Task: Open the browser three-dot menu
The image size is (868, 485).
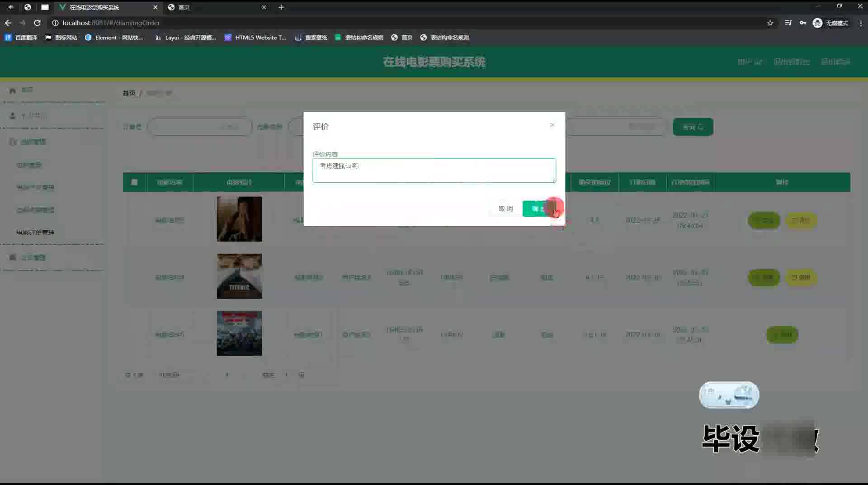Action: pos(861,23)
